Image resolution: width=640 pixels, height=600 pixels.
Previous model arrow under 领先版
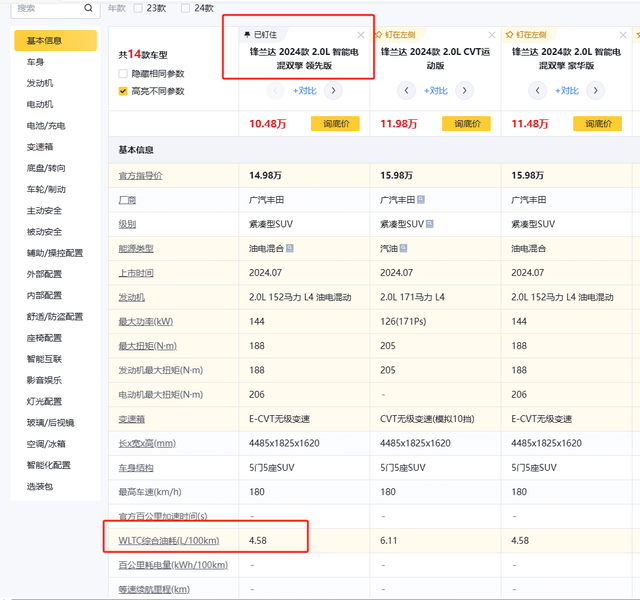pos(275,91)
